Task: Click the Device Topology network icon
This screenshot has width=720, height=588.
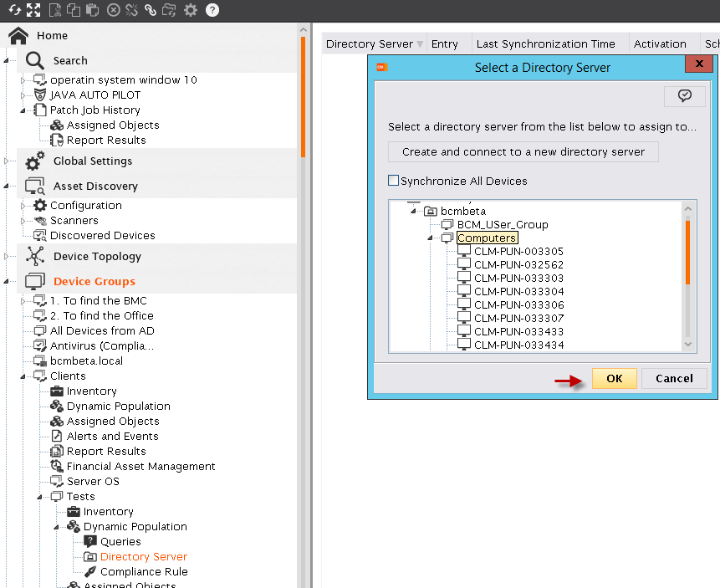Action: click(x=35, y=257)
